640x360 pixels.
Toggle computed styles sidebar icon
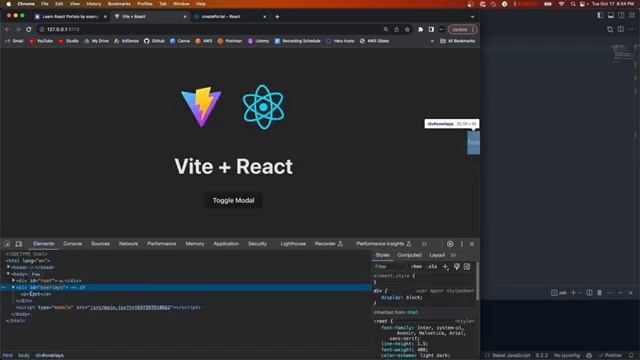click(x=467, y=267)
